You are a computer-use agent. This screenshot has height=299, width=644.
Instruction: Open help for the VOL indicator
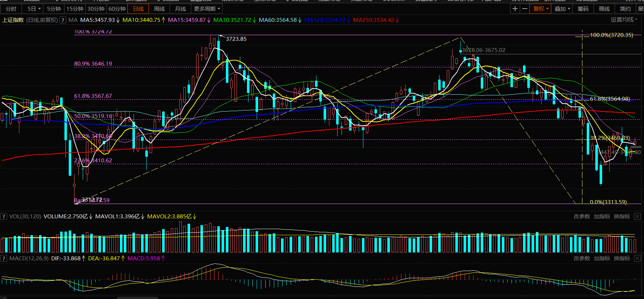(4, 217)
